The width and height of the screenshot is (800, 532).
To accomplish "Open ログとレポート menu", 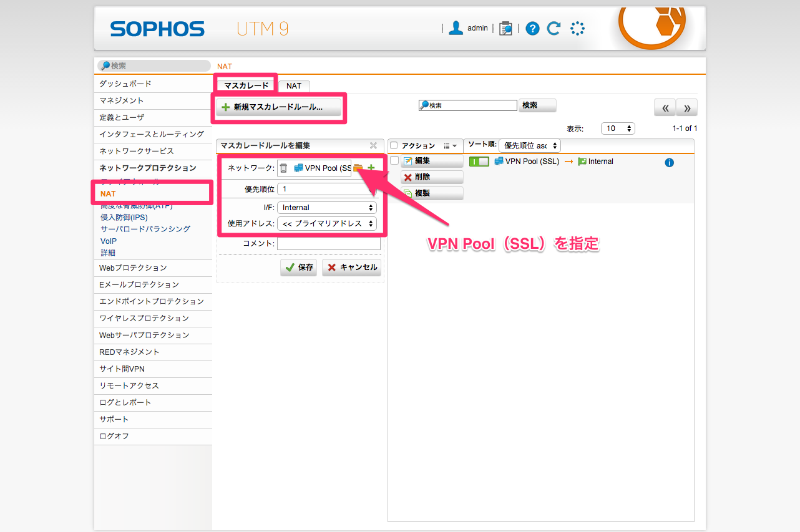I will coord(154,402).
